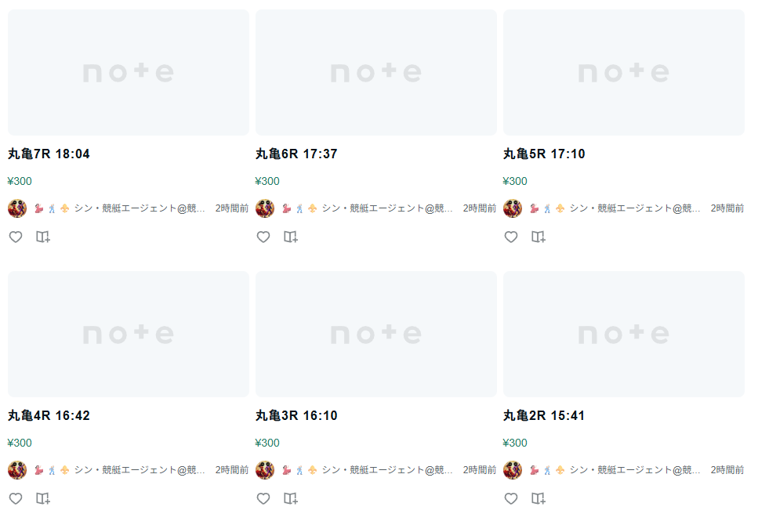Open author avatar under 丸亀5R 17:10
Viewport: 758px width, 532px height.
[513, 208]
